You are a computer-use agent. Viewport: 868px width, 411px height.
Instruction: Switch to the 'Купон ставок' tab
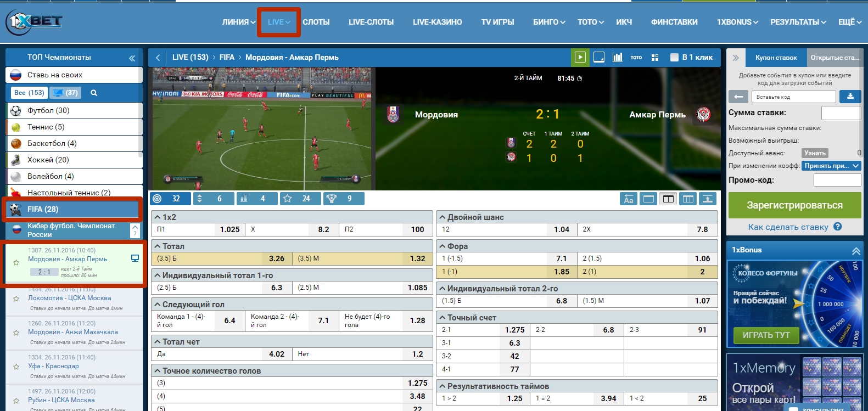776,58
